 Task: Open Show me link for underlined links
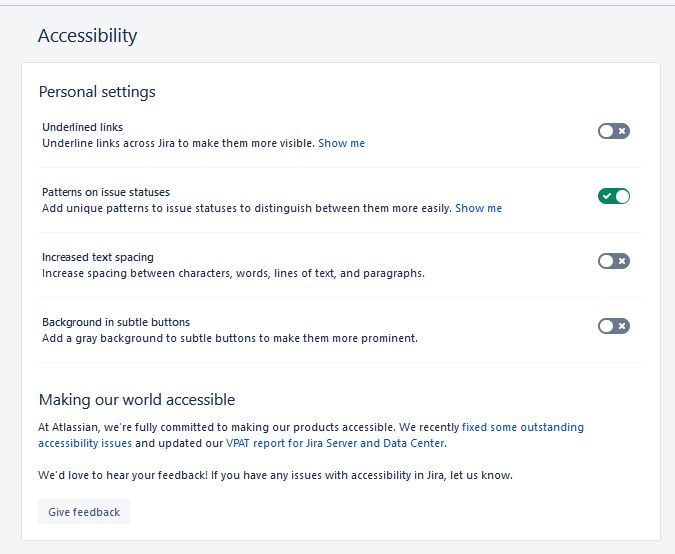(341, 143)
